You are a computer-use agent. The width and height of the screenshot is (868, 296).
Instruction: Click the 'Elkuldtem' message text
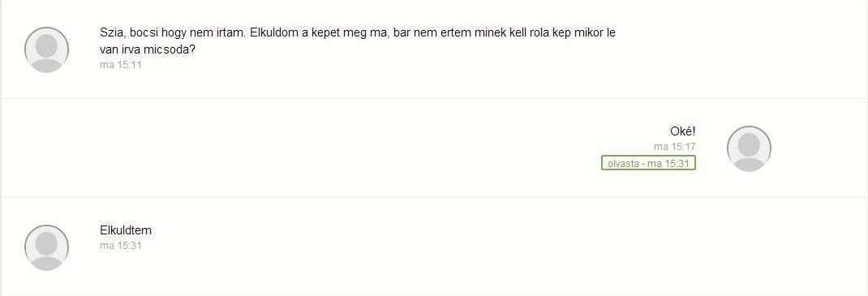click(x=126, y=230)
